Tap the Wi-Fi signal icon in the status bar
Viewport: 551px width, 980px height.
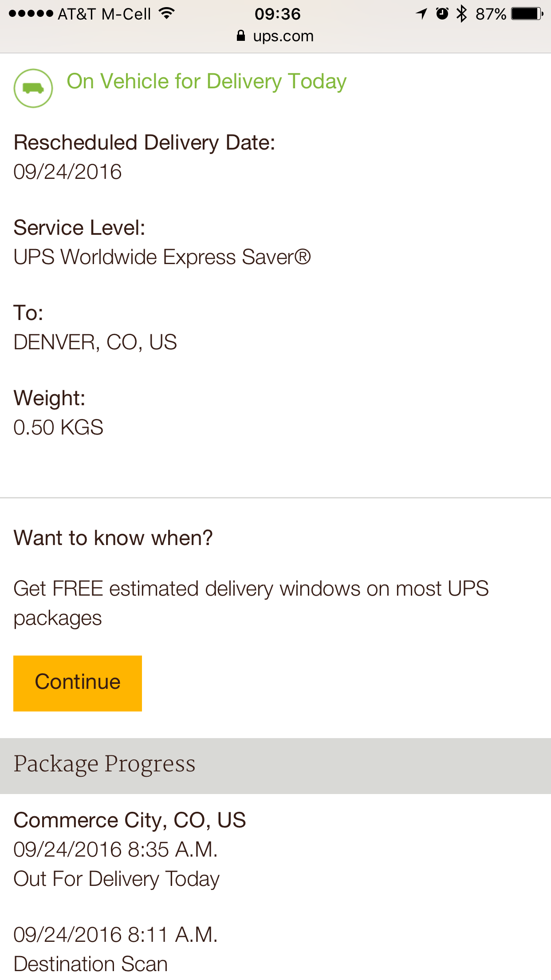coord(167,14)
